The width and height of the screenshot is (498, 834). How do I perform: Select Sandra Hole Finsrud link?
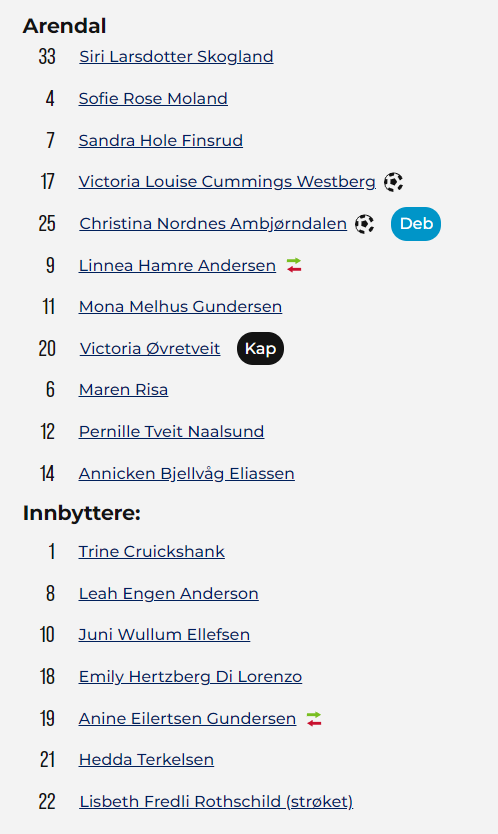[161, 140]
